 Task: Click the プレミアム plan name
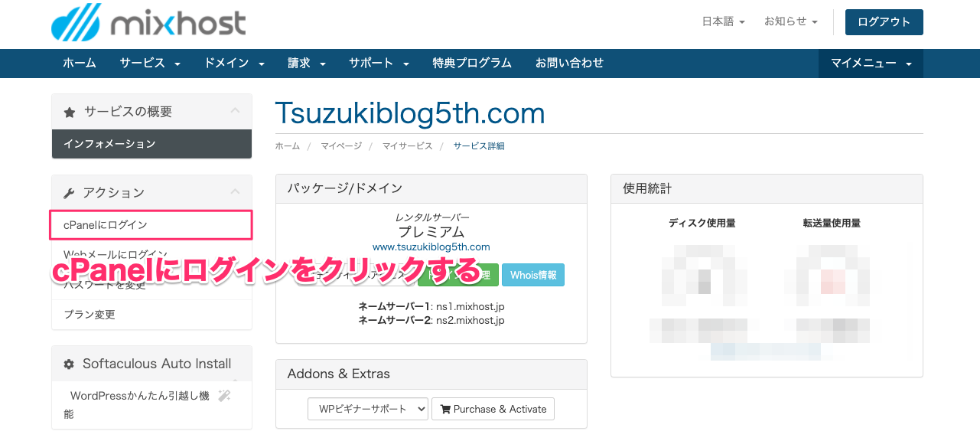click(431, 232)
